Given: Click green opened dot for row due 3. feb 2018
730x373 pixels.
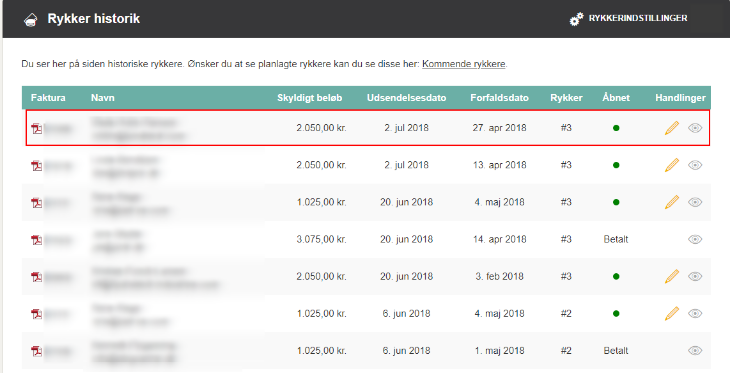Looking at the screenshot, I should (616, 277).
